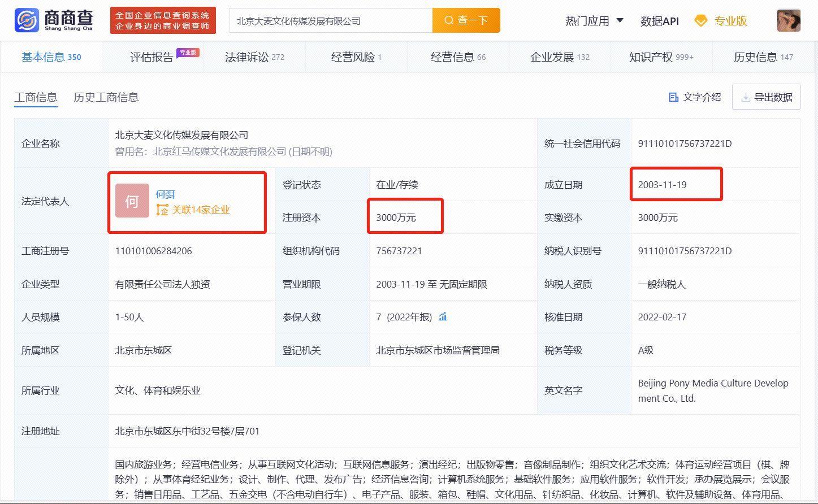The image size is (818, 504).
Task: Click the 文字介绍 document icon
Action: (673, 97)
